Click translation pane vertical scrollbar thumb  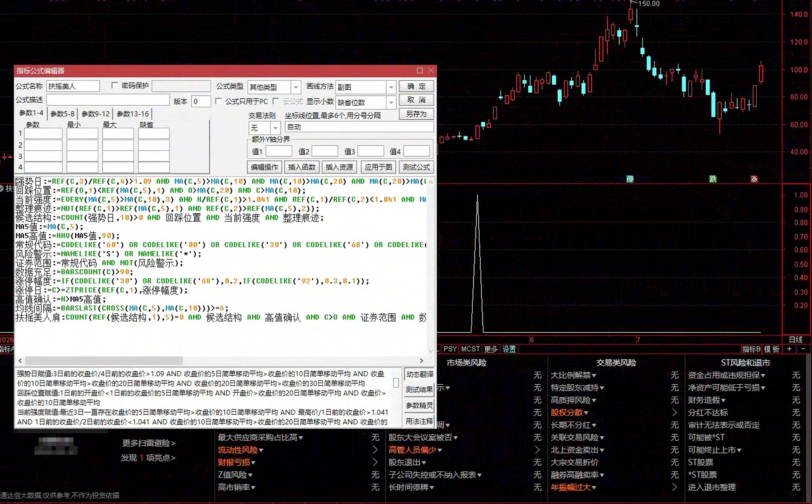coord(396,383)
